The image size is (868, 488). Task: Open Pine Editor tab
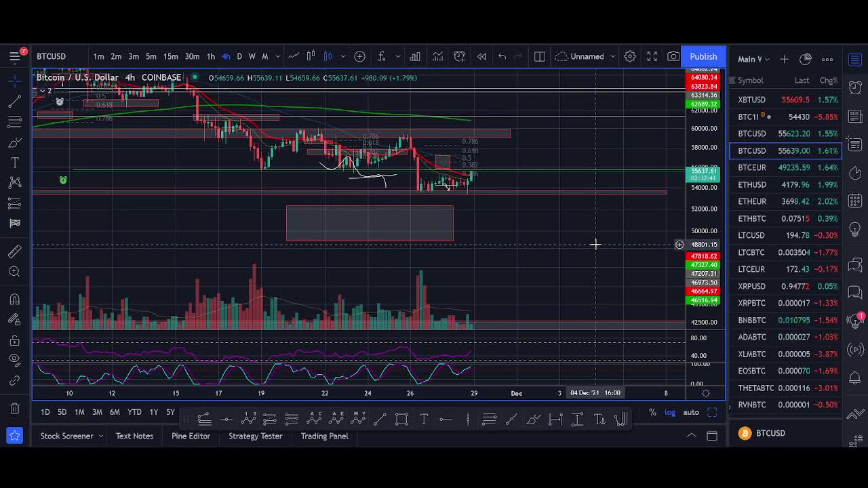click(x=191, y=436)
